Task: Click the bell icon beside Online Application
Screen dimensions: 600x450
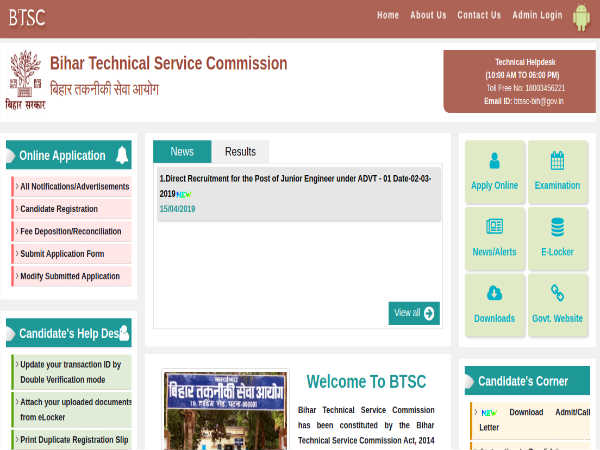Action: pyautogui.click(x=122, y=155)
